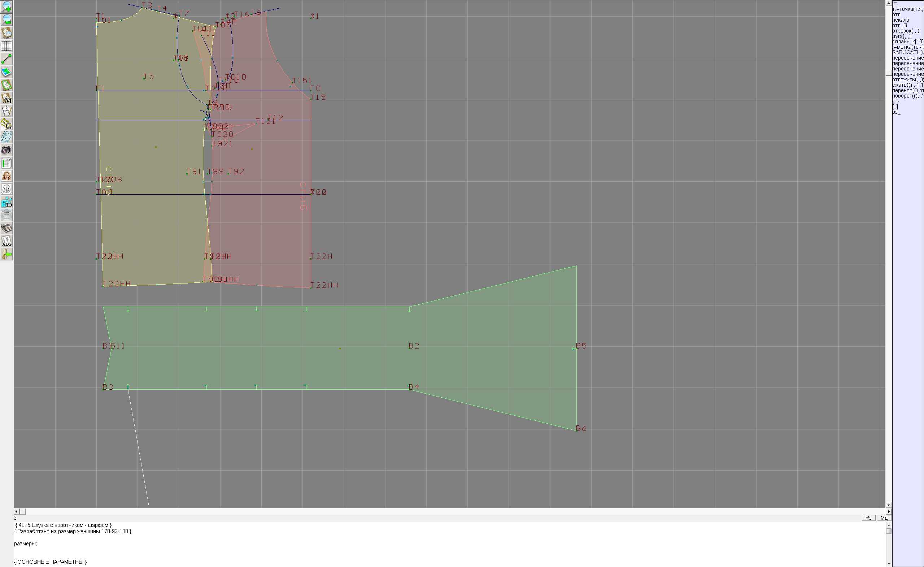
Task: Click the woman's face portrait icon
Action: [6, 176]
